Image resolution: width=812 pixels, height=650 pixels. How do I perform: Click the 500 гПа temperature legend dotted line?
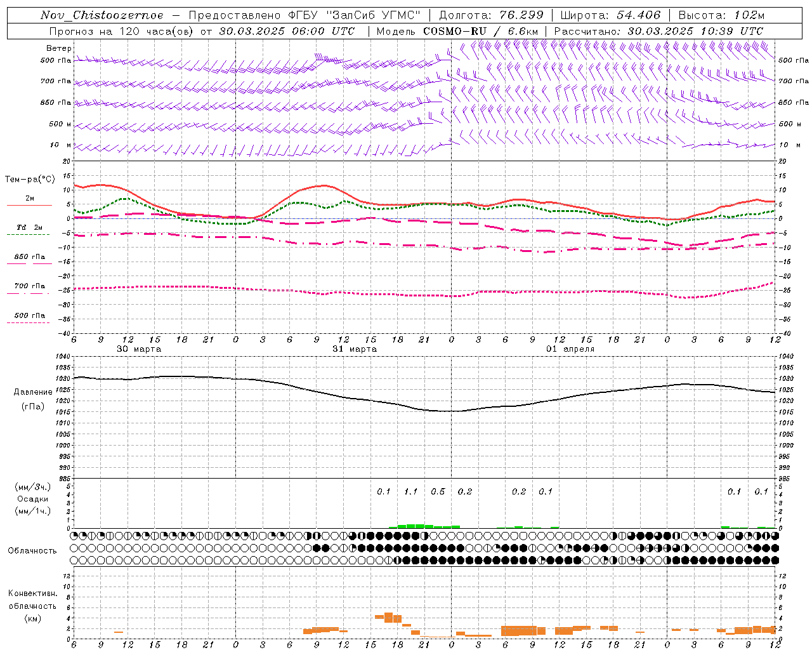[x=28, y=322]
